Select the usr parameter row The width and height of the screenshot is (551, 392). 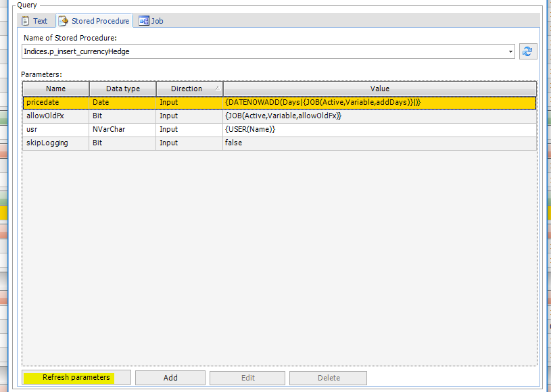55,129
